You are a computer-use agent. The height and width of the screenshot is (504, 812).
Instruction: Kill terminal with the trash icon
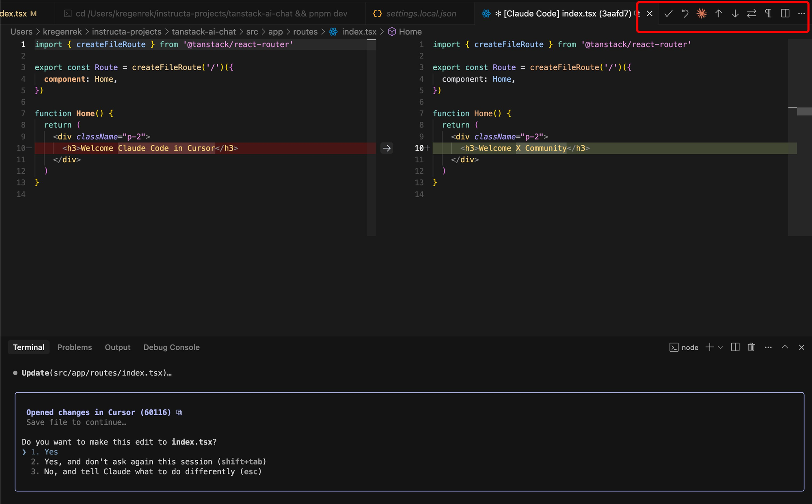pos(752,347)
